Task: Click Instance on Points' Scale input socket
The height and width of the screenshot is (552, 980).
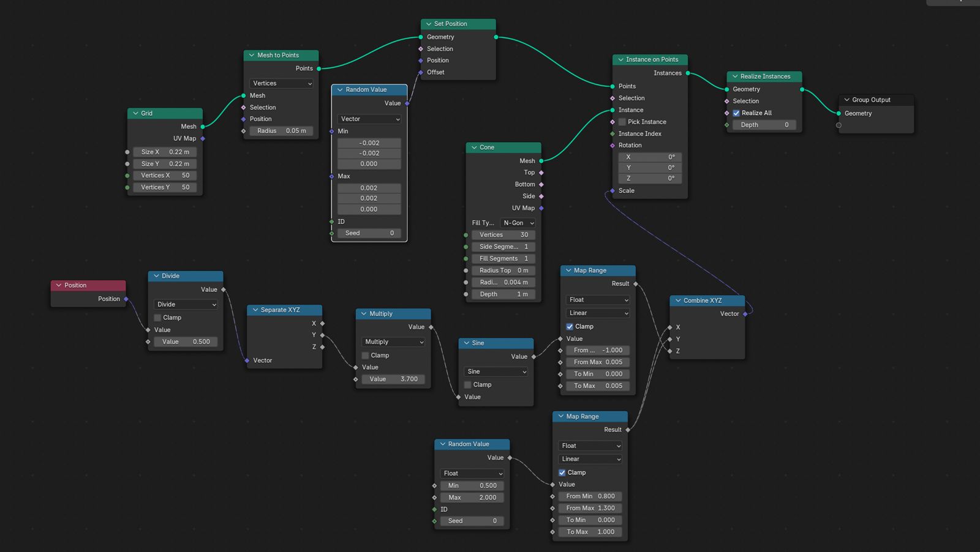Action: (x=612, y=191)
